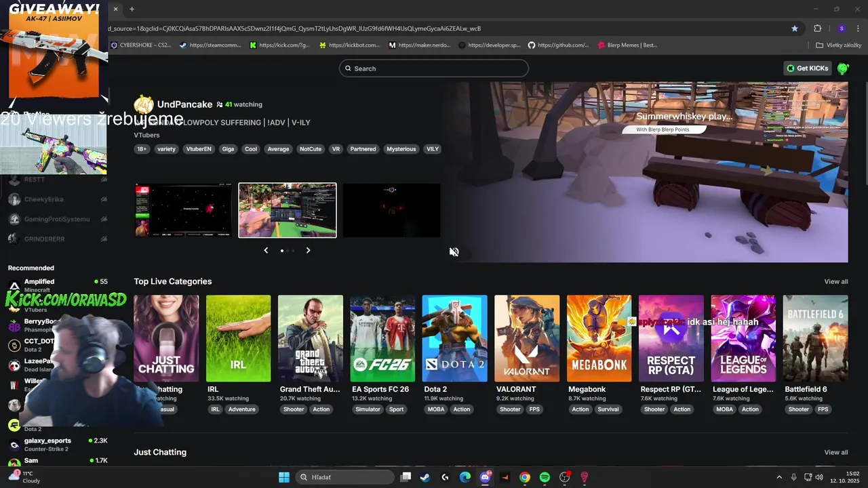Click the VtuberEN stream tag

(199, 149)
